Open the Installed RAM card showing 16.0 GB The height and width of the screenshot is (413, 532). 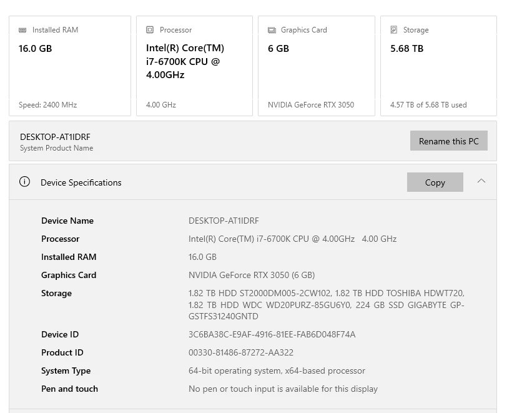tap(70, 66)
